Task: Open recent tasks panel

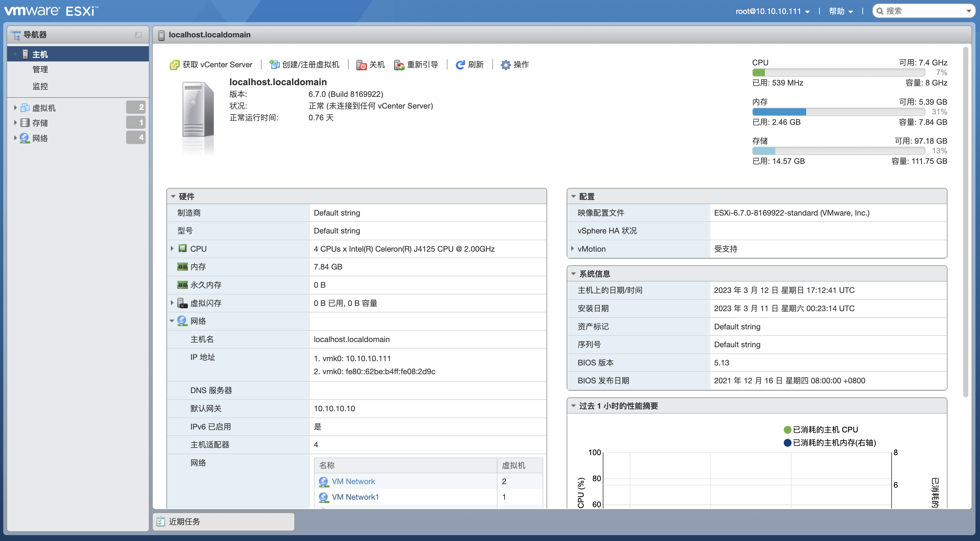Action: (x=185, y=521)
